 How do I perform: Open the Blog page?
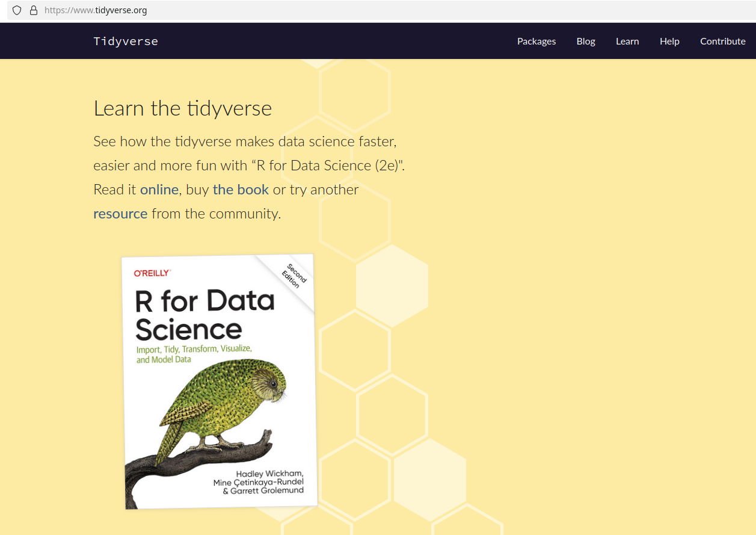click(586, 41)
